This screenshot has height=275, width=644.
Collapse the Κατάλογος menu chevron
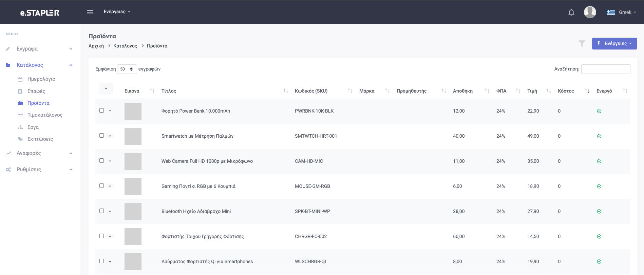(71, 65)
